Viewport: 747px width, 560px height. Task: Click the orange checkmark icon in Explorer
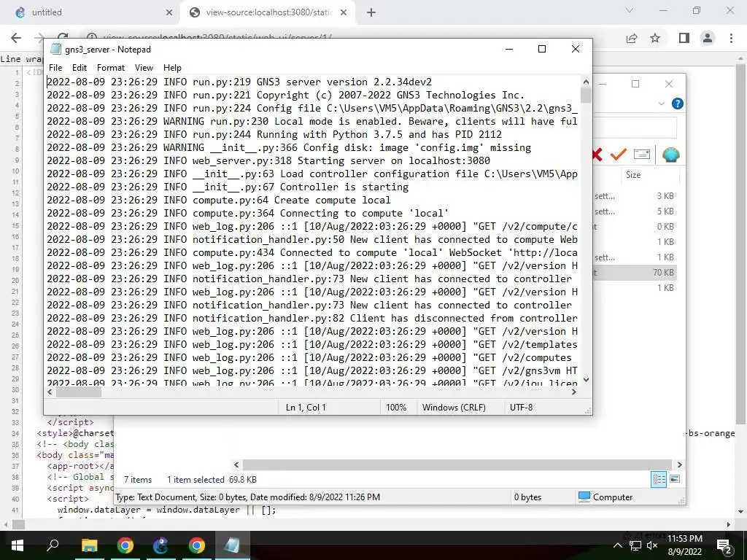tap(619, 155)
